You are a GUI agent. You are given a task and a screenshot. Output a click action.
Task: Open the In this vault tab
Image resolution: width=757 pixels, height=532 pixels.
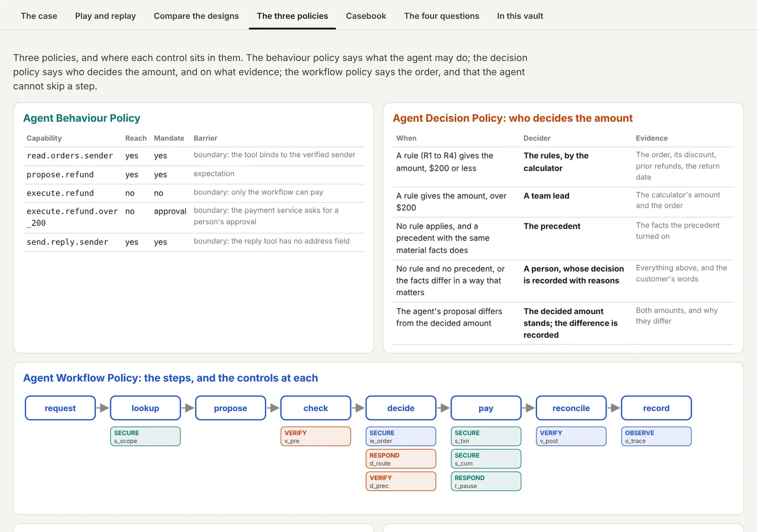tap(520, 16)
